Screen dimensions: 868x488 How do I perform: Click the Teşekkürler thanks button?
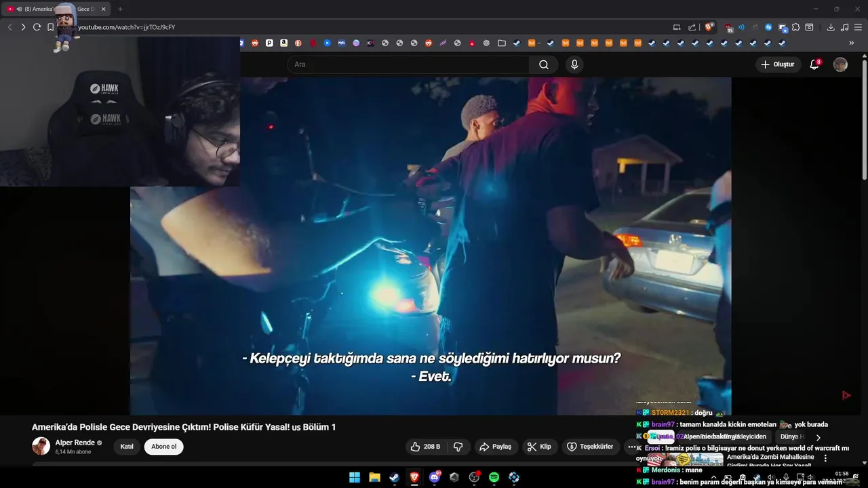click(591, 447)
